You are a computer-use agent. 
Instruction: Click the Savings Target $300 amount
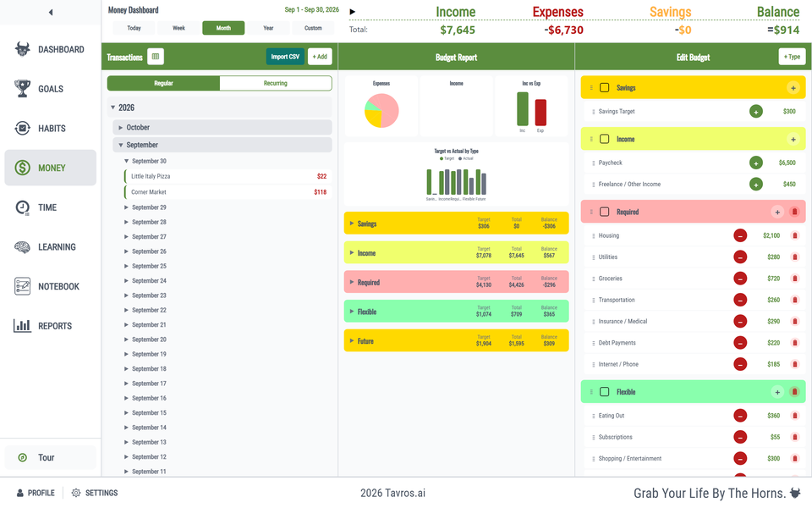click(789, 112)
